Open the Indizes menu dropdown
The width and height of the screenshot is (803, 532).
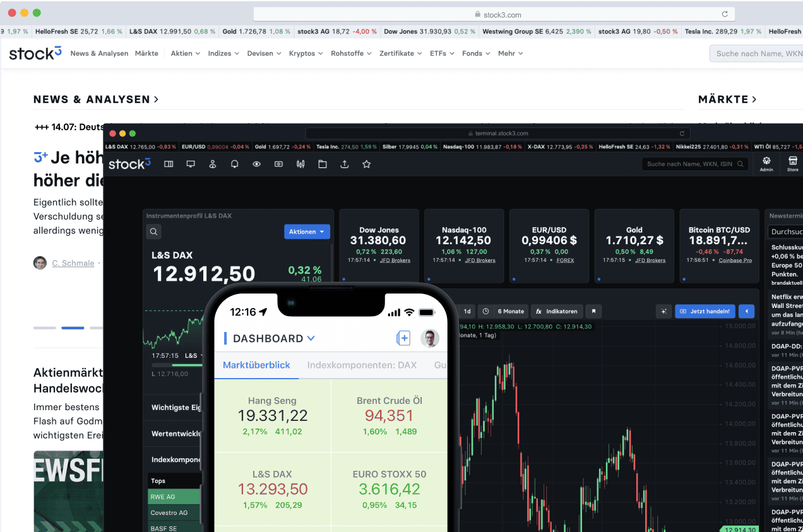point(223,54)
